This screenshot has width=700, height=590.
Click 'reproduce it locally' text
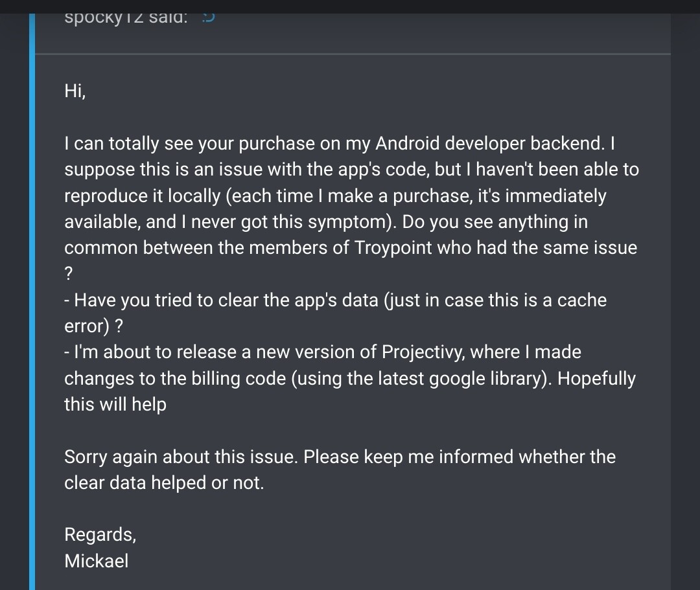pos(143,196)
